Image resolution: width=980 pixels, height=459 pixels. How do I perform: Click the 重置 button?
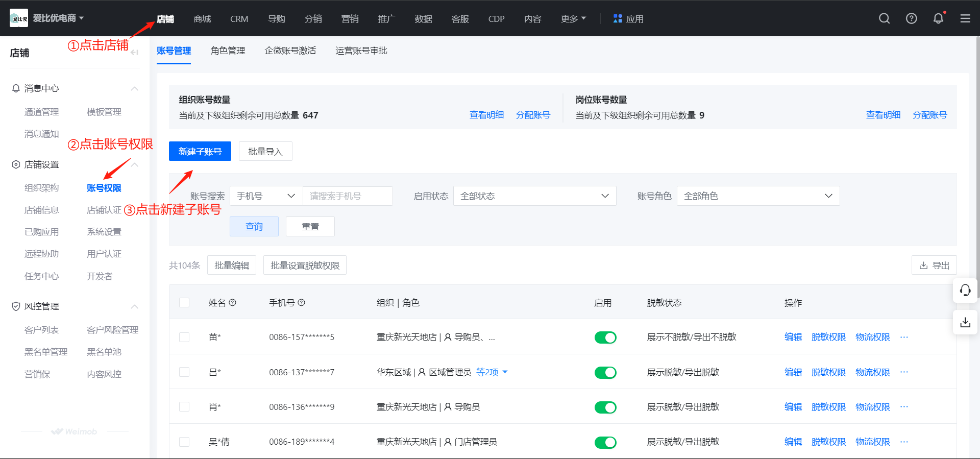click(x=310, y=226)
